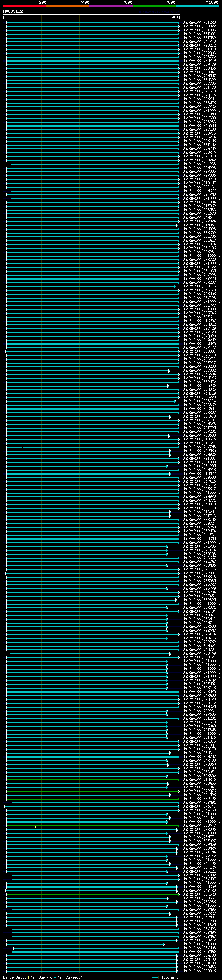Click the alignment bar for UniRef100_A5DD16

coord(92,971)
